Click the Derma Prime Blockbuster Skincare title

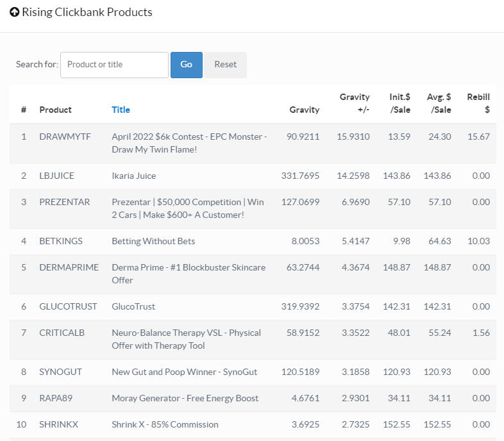point(189,274)
